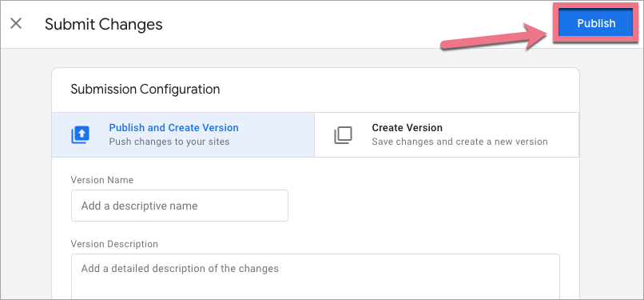Click the Submit Changes title text

click(104, 24)
